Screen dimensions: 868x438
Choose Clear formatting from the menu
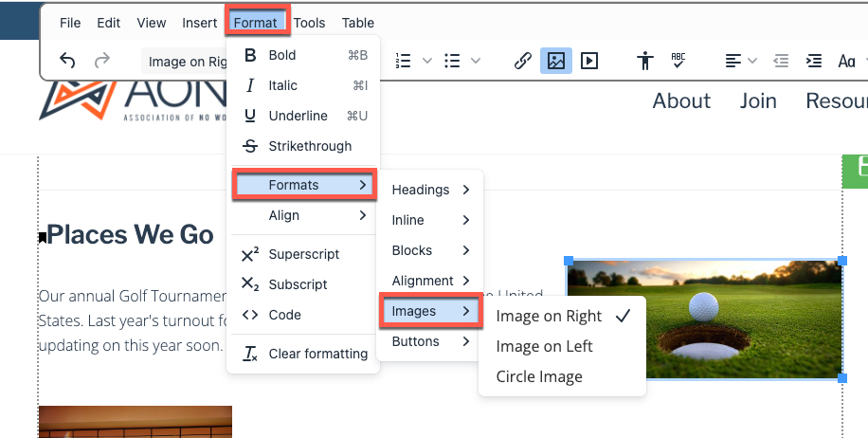[304, 354]
